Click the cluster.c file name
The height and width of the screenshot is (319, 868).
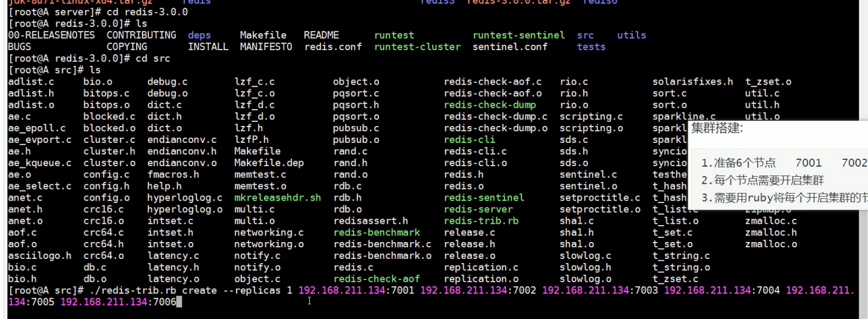(109, 140)
